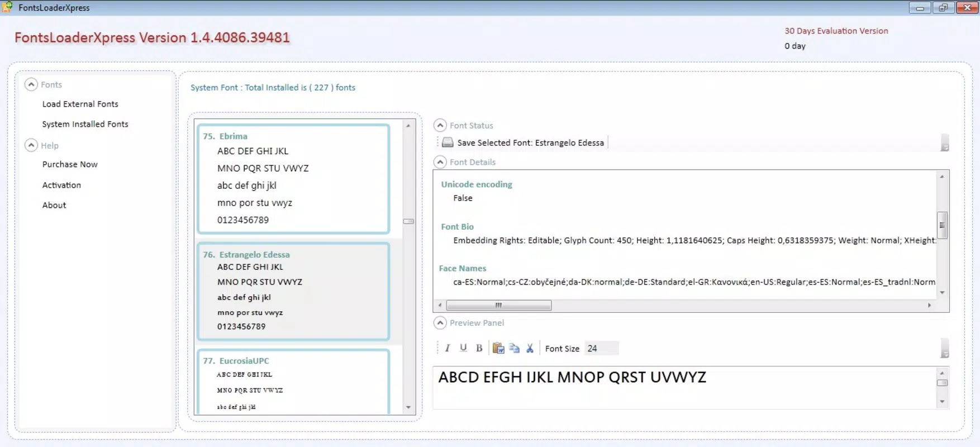Click the '0 day' remaining text

(795, 46)
